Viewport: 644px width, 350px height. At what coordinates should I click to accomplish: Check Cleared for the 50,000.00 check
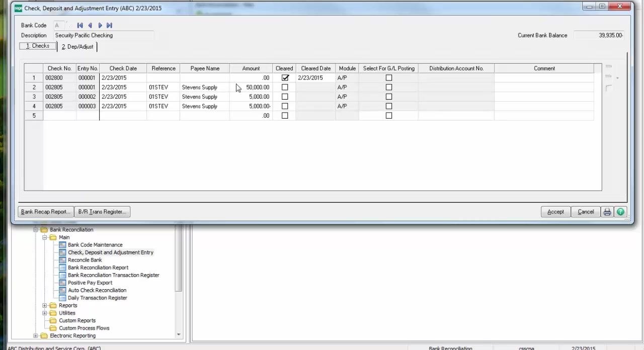pos(285,87)
